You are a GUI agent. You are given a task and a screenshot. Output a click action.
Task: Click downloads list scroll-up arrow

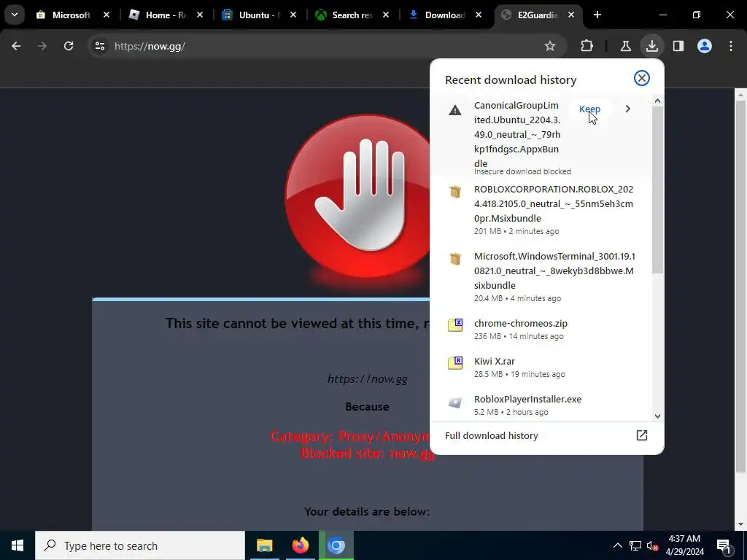point(657,101)
